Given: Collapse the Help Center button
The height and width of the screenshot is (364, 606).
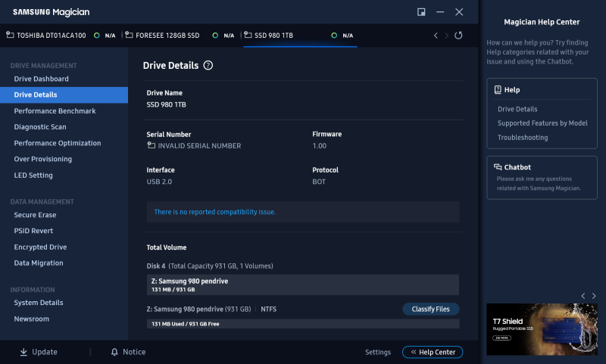Looking at the screenshot, I should point(433,352).
